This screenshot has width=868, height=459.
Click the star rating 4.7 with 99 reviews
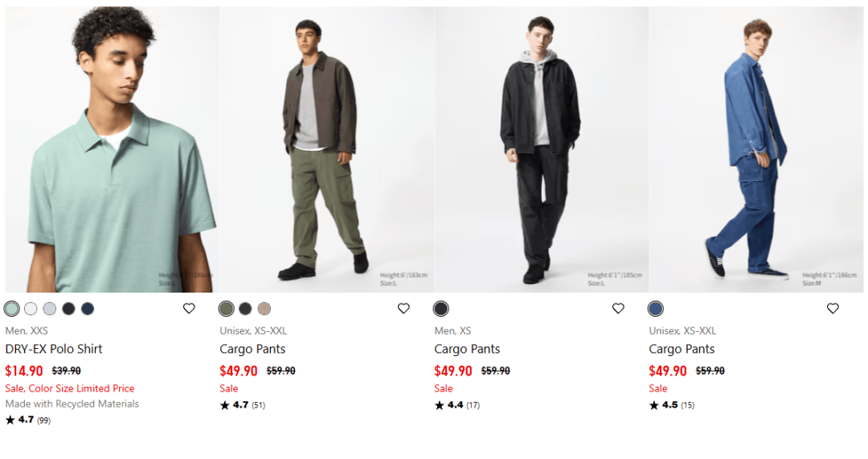point(28,420)
